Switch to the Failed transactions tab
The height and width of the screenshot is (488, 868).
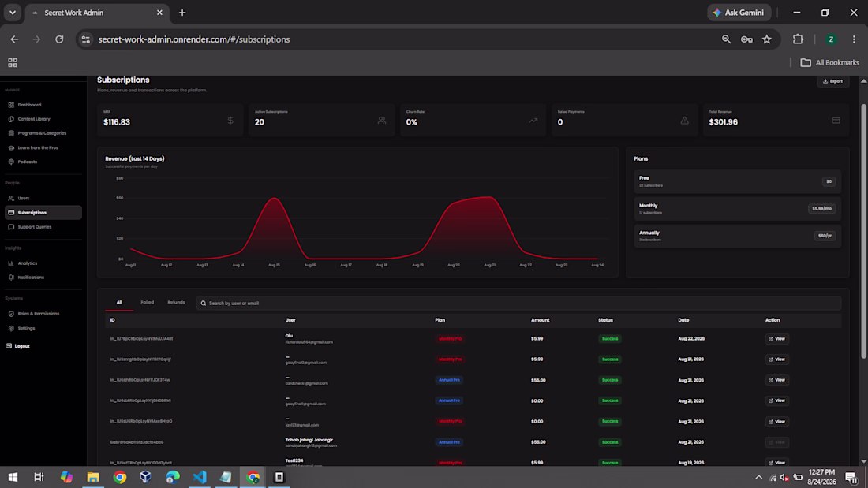pyautogui.click(x=148, y=303)
